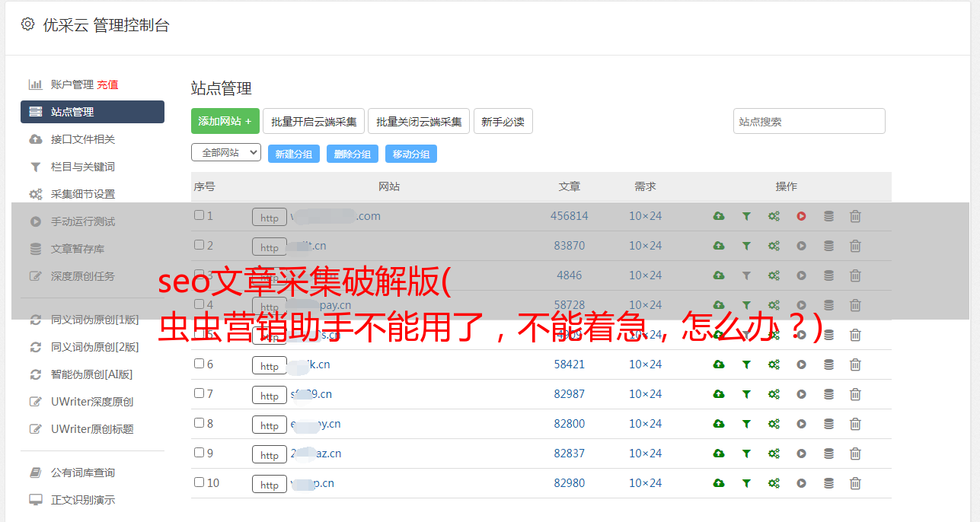This screenshot has height=522, width=980.
Task: Click the trash icon in the 82987 row
Action: point(855,394)
